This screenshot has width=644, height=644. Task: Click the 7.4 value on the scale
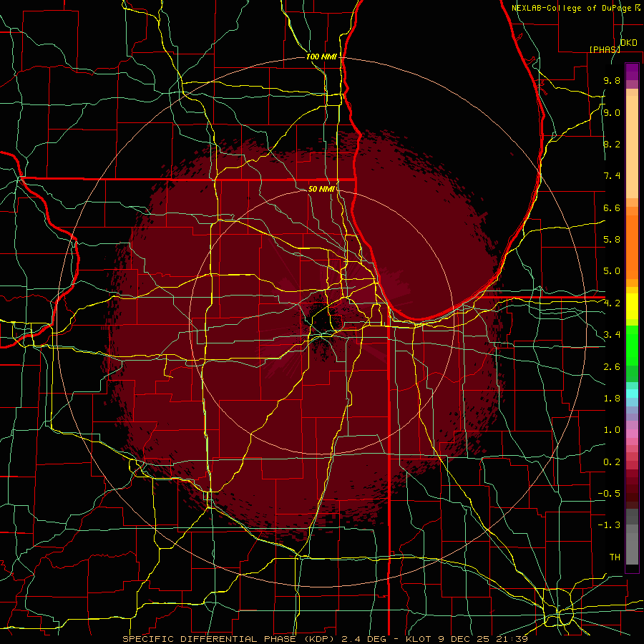click(x=612, y=176)
